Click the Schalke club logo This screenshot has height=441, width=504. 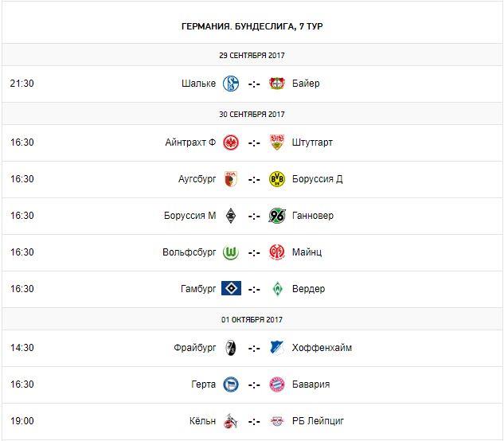(231, 84)
